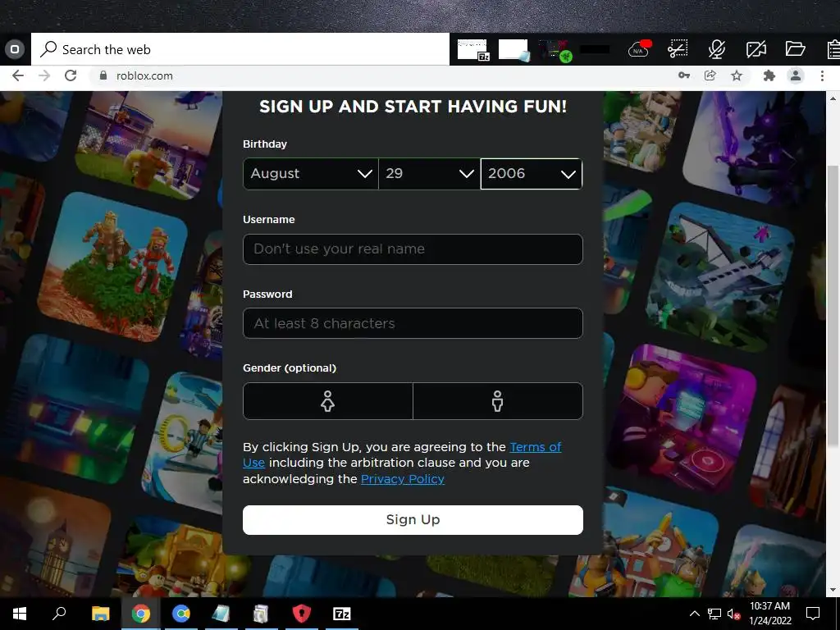Open taskbar search magnifier
The height and width of the screenshot is (630, 840).
coord(59,613)
